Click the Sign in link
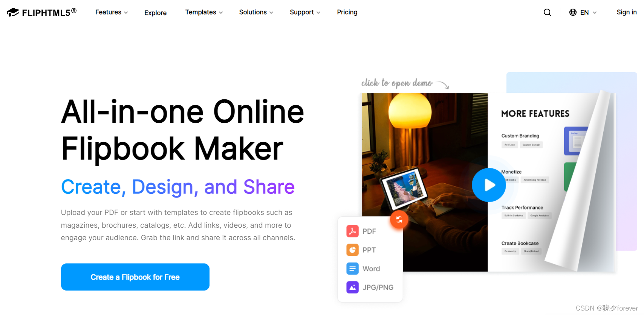The image size is (644, 315). [x=626, y=12]
